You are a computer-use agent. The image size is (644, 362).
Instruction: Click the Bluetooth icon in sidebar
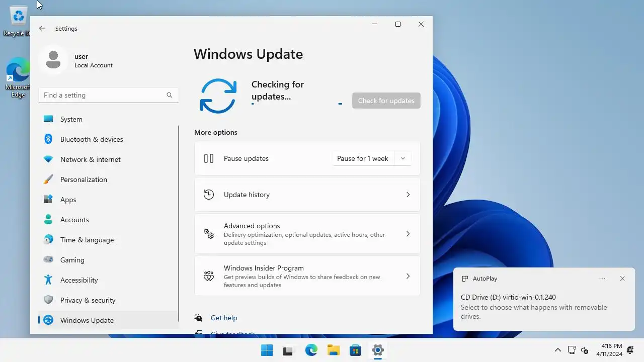[x=48, y=139]
